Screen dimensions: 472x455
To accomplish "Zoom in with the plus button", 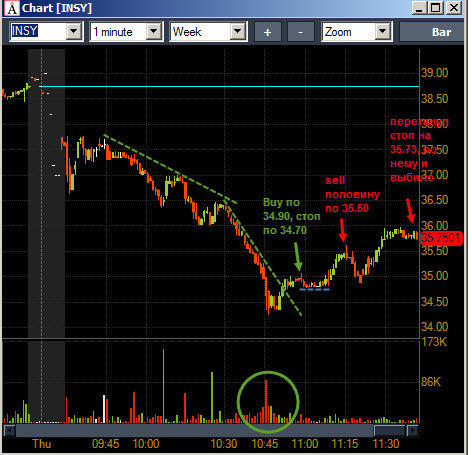I will point(268,32).
